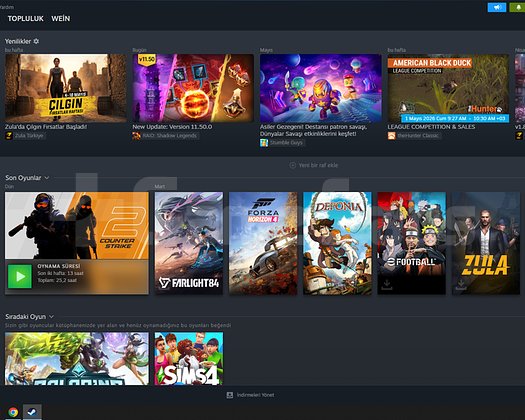
Task: Select the Counter-Strike 2 game banner
Action: tap(77, 226)
